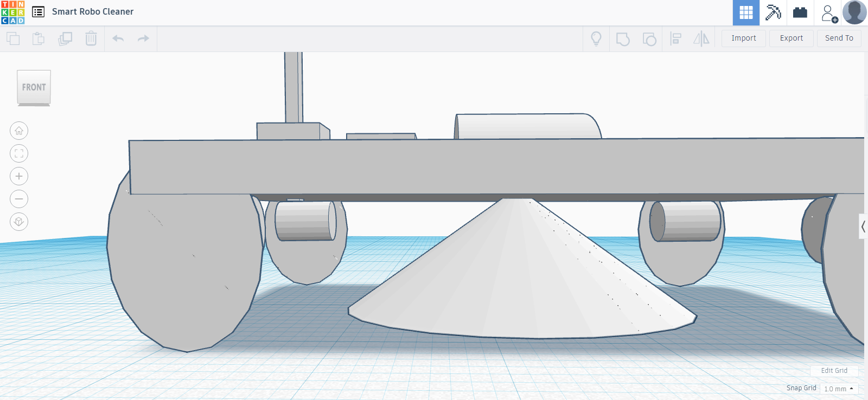Zoom in with the plus button
The image size is (868, 400).
click(19, 176)
